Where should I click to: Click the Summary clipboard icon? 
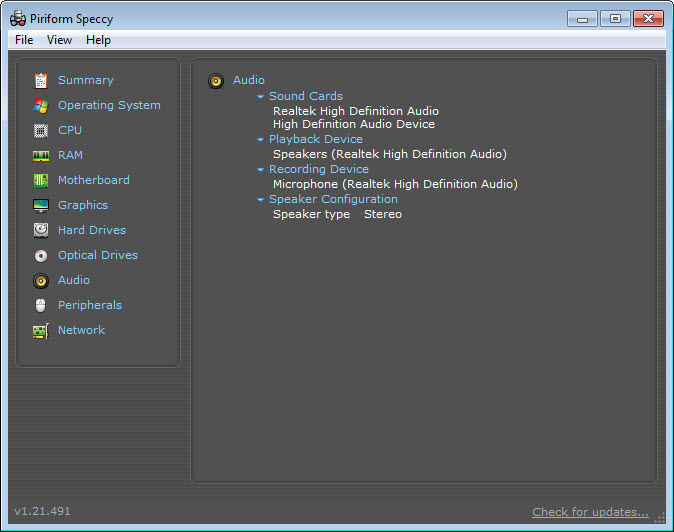[x=41, y=80]
